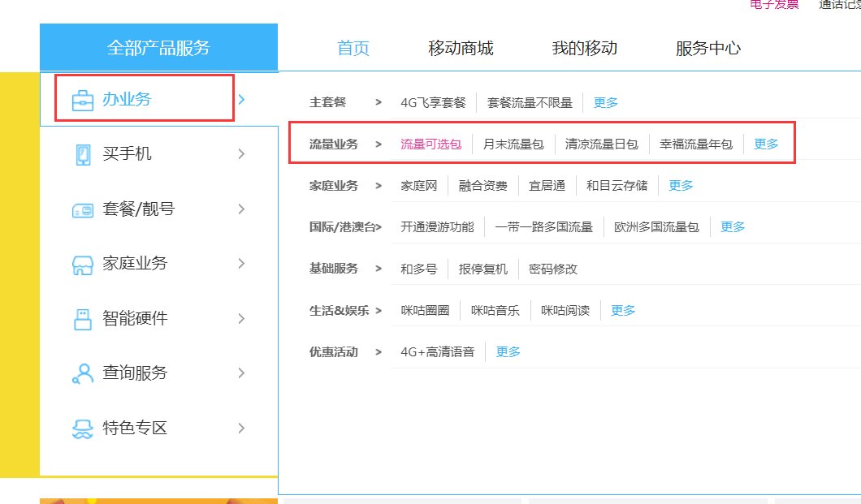861x504 pixels.
Task: Open the 月末流量包 link
Action: 513,144
